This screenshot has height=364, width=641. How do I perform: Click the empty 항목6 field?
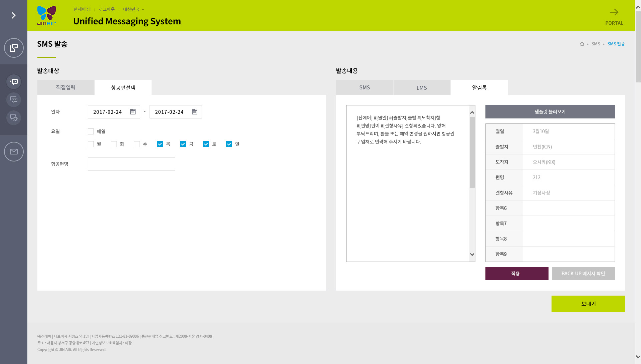click(569, 208)
